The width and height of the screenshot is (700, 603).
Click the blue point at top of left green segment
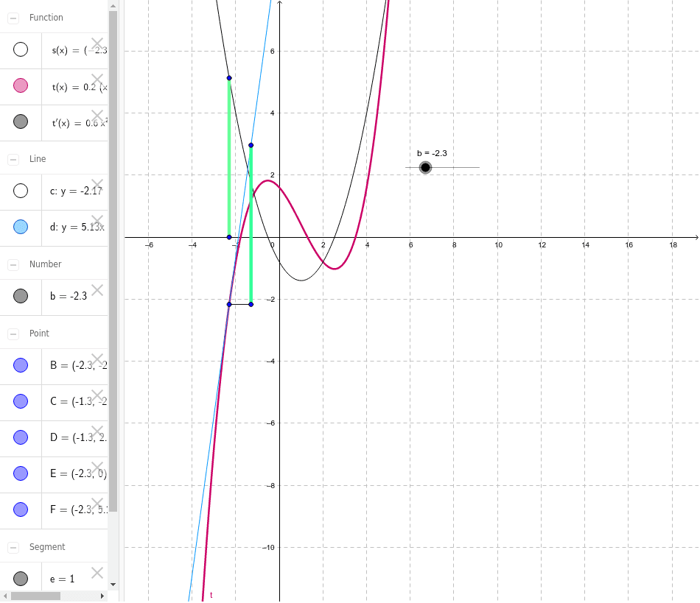pyautogui.click(x=229, y=78)
